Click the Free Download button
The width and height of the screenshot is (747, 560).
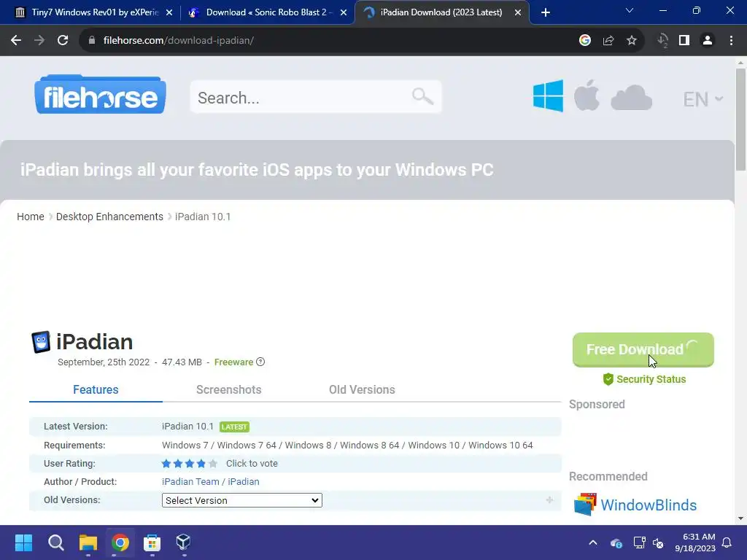pos(643,349)
